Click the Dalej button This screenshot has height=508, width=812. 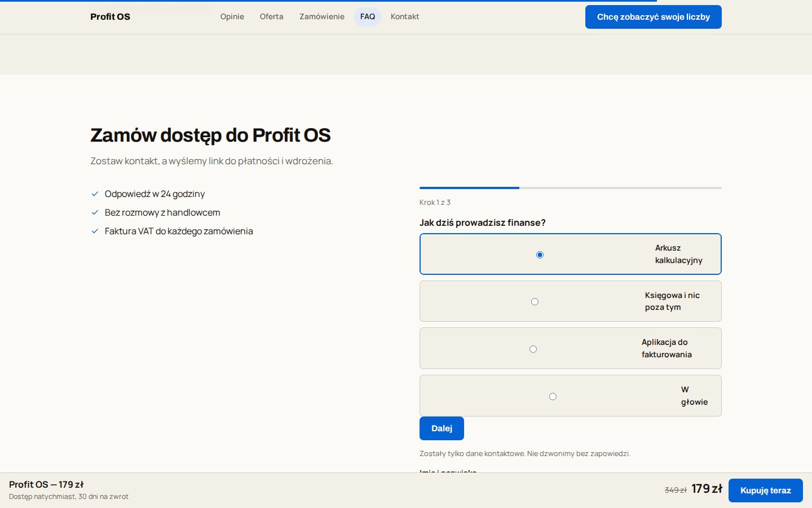(442, 428)
